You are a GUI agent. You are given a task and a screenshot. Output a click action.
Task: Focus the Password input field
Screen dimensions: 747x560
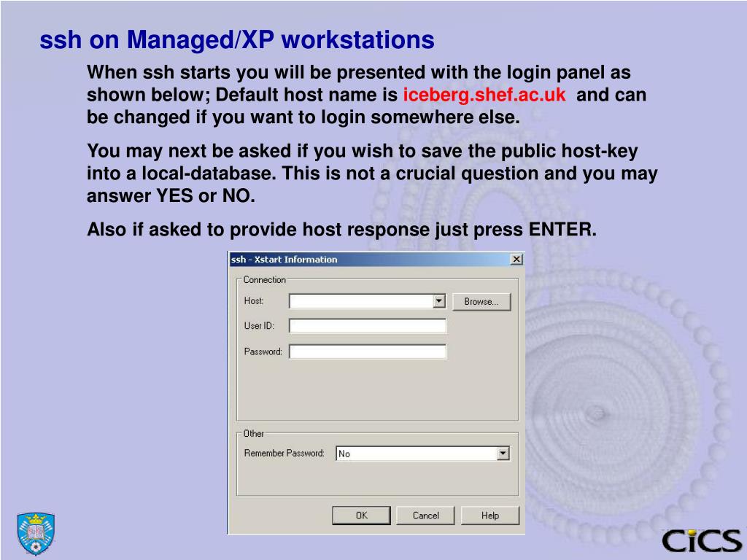tap(368, 351)
